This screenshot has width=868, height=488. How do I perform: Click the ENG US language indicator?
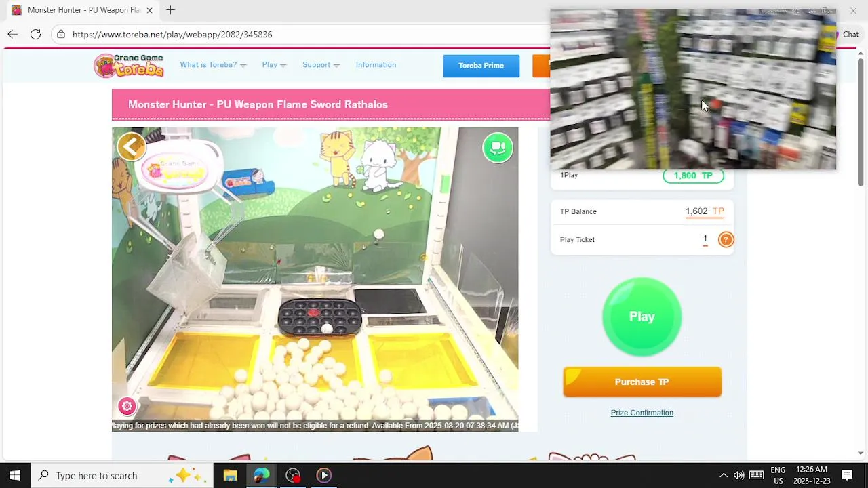(778, 475)
